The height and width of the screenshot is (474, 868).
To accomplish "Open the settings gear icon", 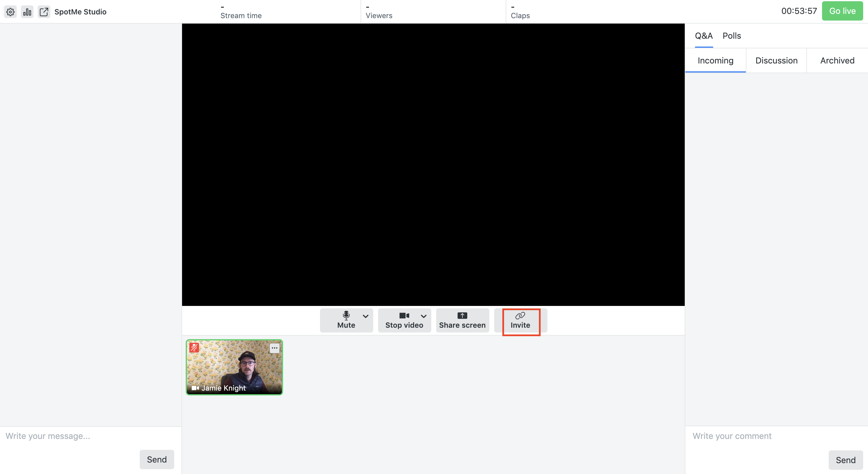I will point(10,11).
